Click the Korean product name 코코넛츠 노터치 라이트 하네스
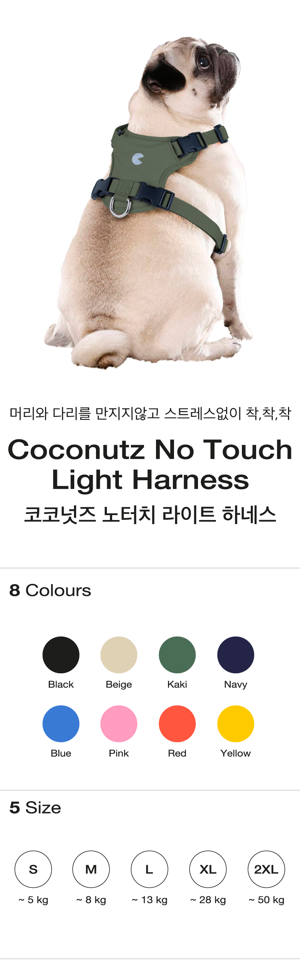 (x=150, y=514)
